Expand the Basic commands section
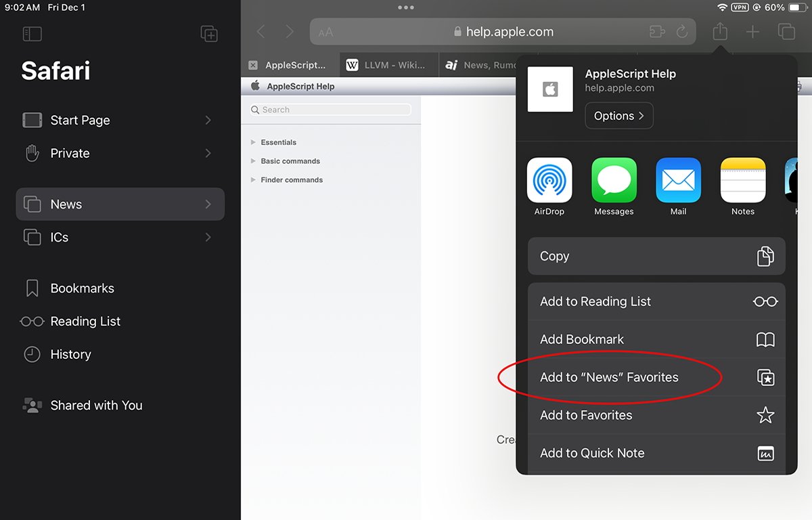Viewport: 812px width, 520px height. coord(253,161)
